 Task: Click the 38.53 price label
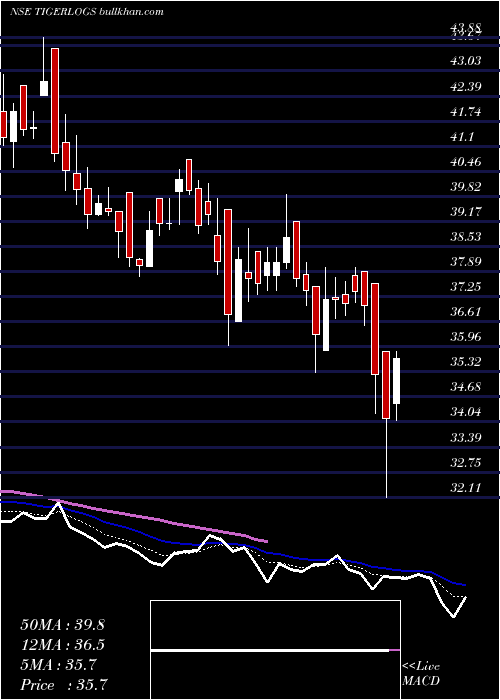(466, 237)
